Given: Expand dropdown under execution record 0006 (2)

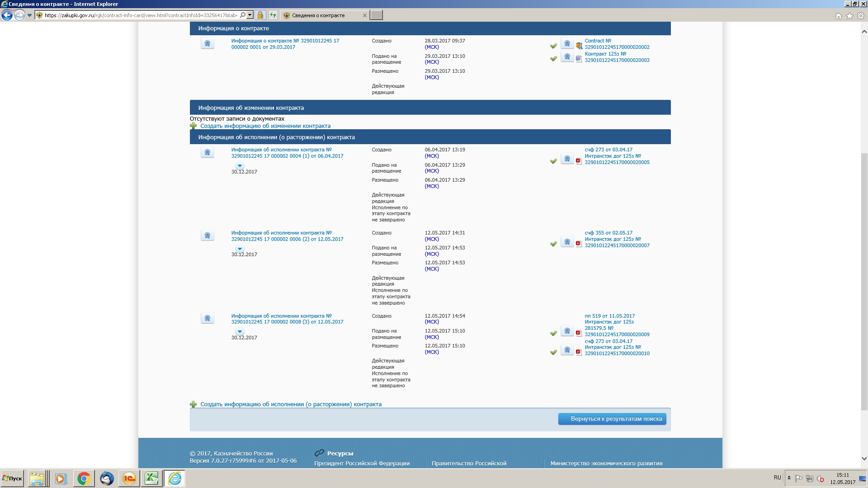Looking at the screenshot, I should click(240, 249).
